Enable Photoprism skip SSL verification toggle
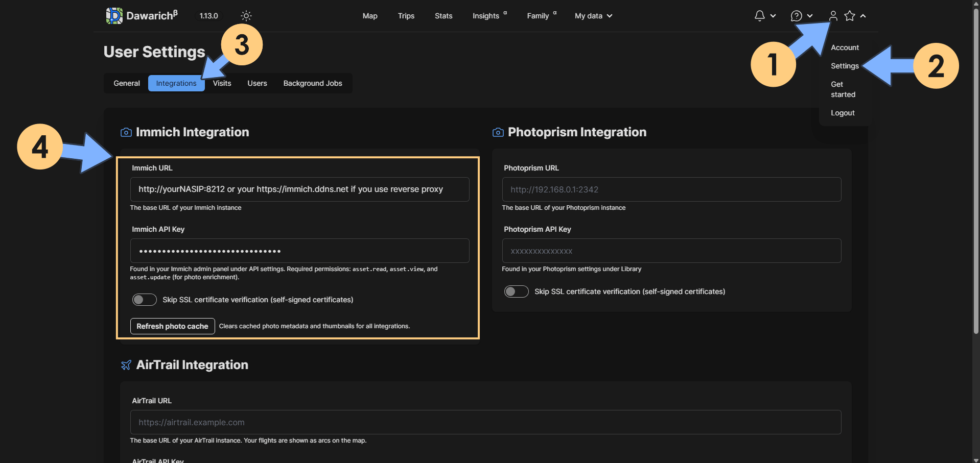 click(x=517, y=291)
